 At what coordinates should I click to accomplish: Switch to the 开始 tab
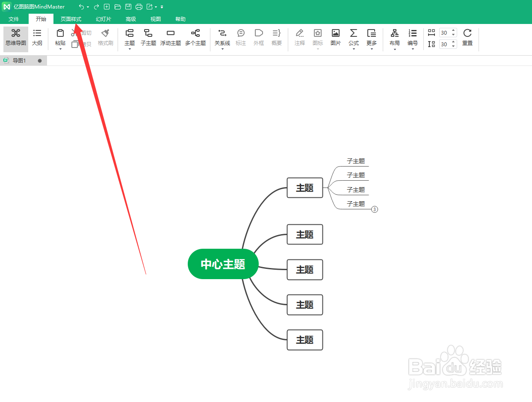coord(41,19)
